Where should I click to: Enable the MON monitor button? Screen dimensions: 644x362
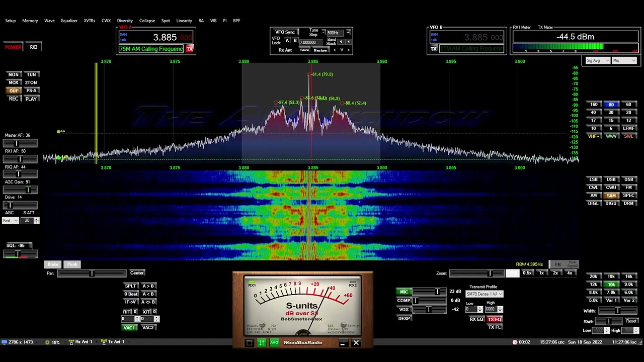point(14,74)
